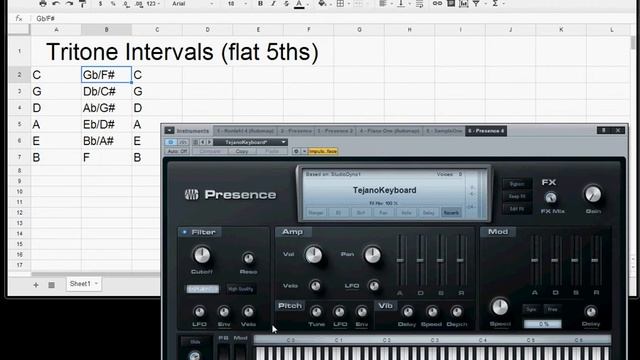Insert a chart from the toolbar
The height and width of the screenshot is (360, 640).
pyautogui.click(x=464, y=4)
